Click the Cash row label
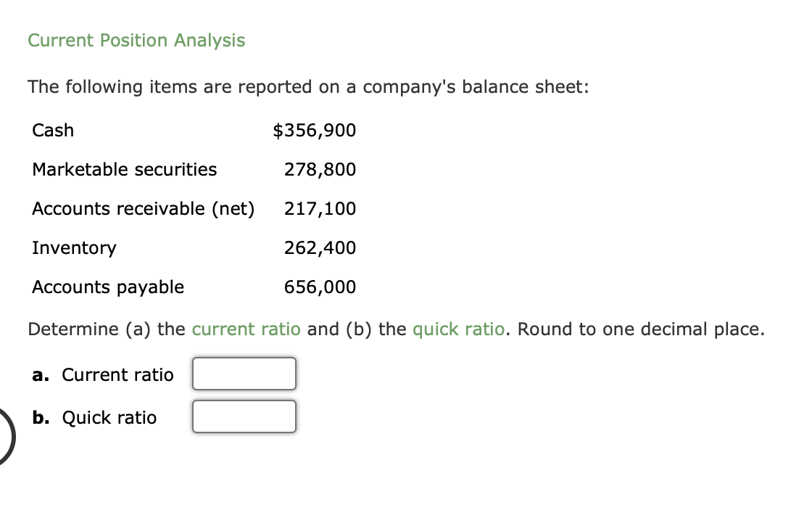Screen dimensions: 812x505 point(52,130)
